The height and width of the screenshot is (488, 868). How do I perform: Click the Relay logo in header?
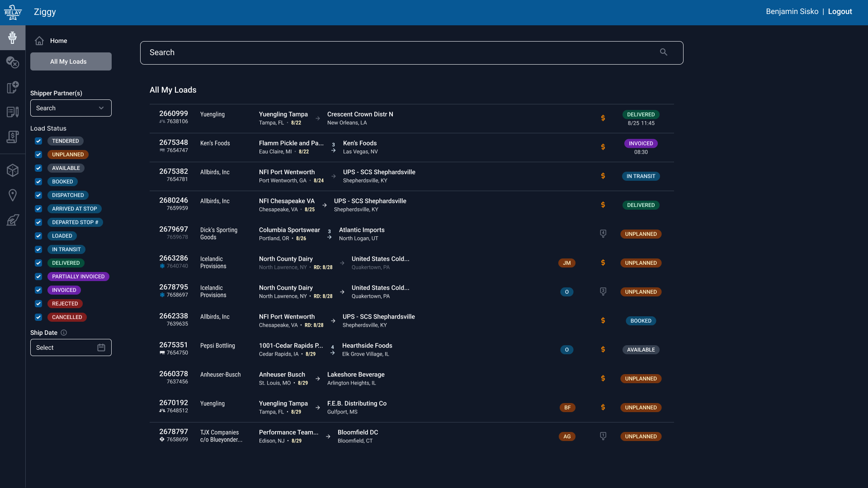pos(13,12)
